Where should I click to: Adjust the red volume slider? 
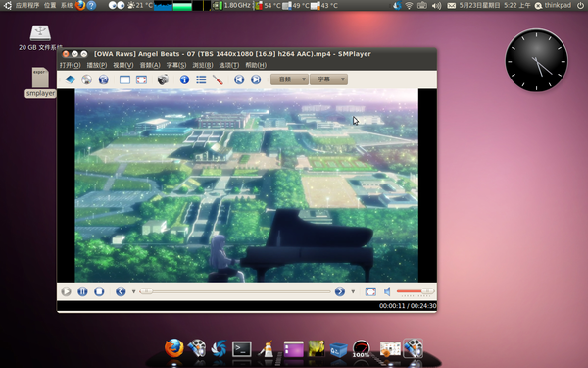coord(416,291)
